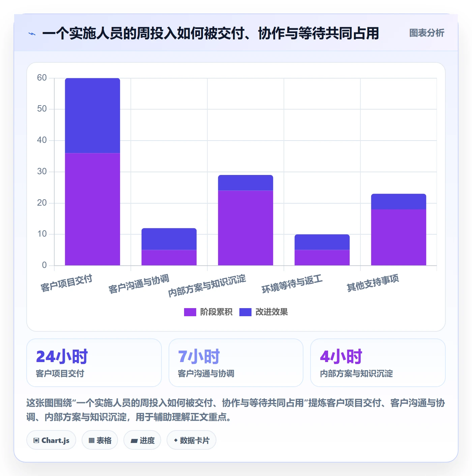This screenshot has width=472, height=476.
Task: Click the blue segment of 客户项目交付 bar
Action: (x=92, y=116)
